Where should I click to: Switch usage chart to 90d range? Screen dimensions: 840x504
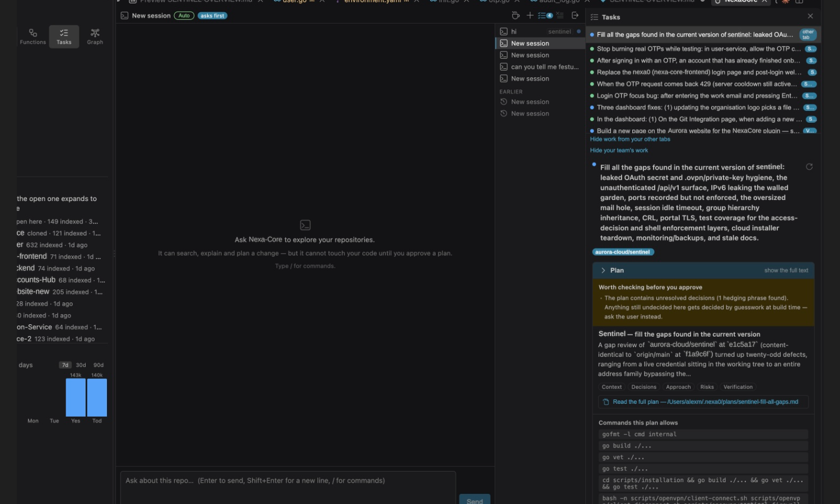click(99, 365)
